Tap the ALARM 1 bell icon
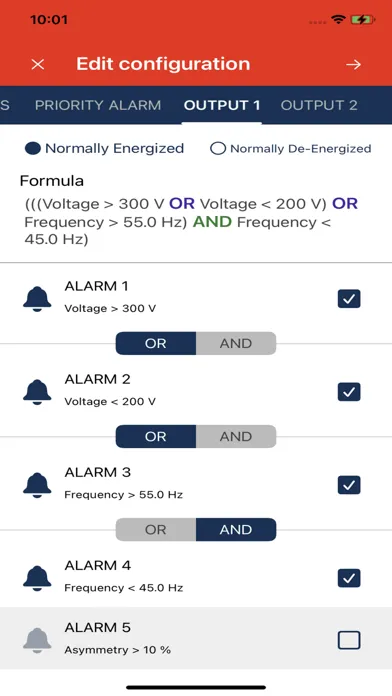 [37, 299]
